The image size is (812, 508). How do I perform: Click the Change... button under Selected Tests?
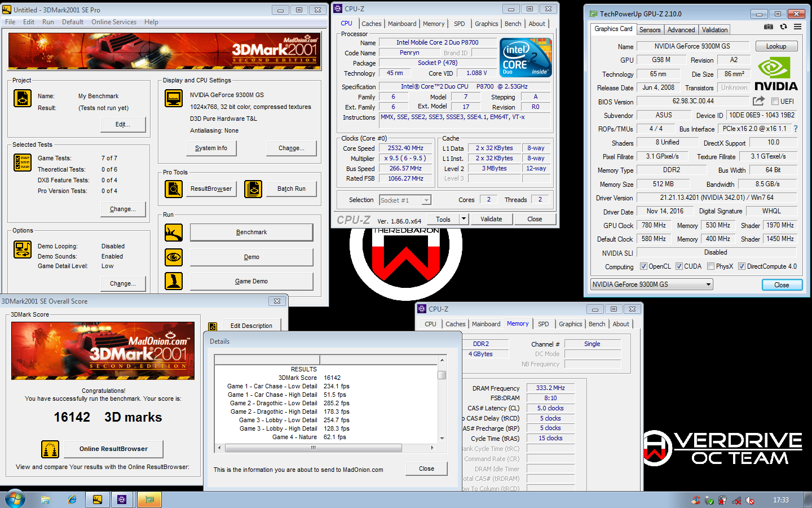point(123,209)
